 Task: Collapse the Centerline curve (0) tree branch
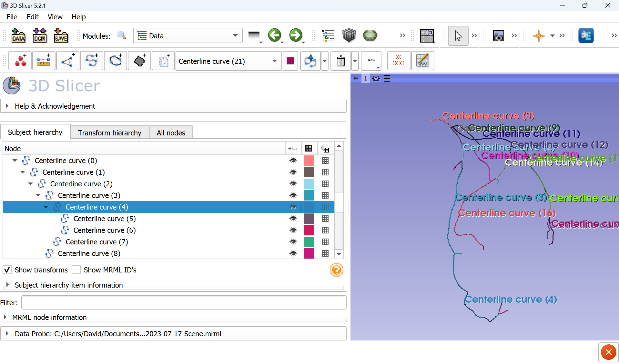(15, 161)
